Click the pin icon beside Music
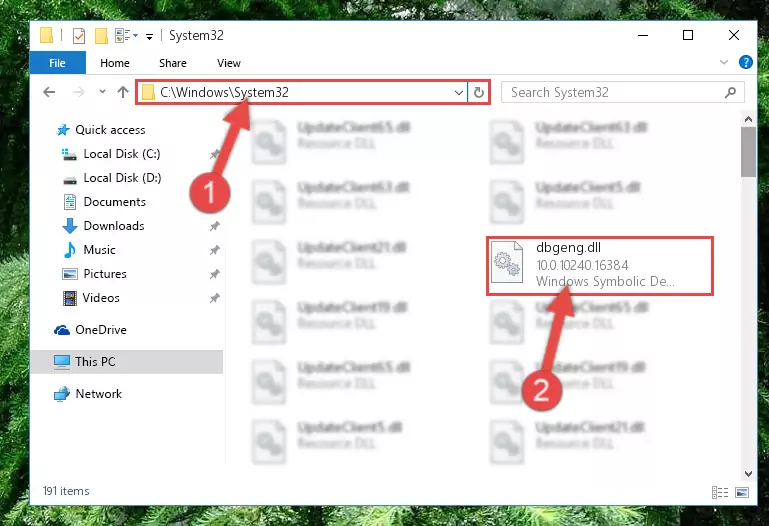 point(215,250)
